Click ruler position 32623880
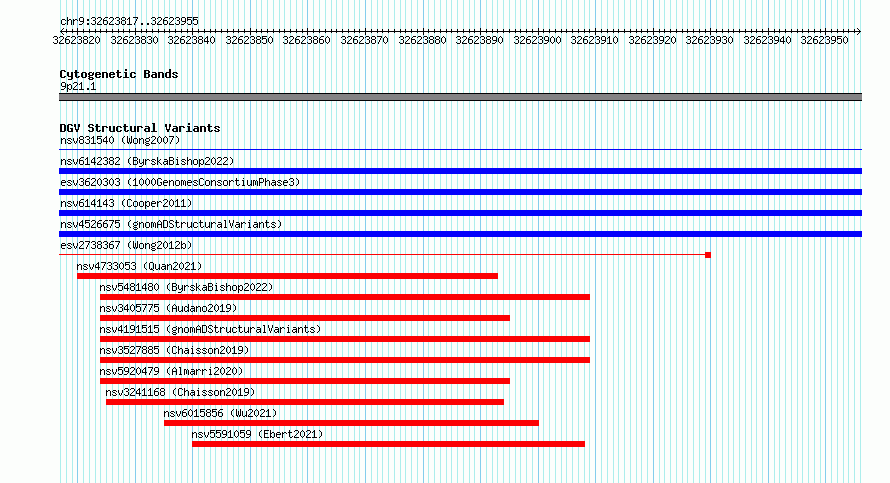Image resolution: width=890 pixels, height=483 pixels. (x=422, y=40)
